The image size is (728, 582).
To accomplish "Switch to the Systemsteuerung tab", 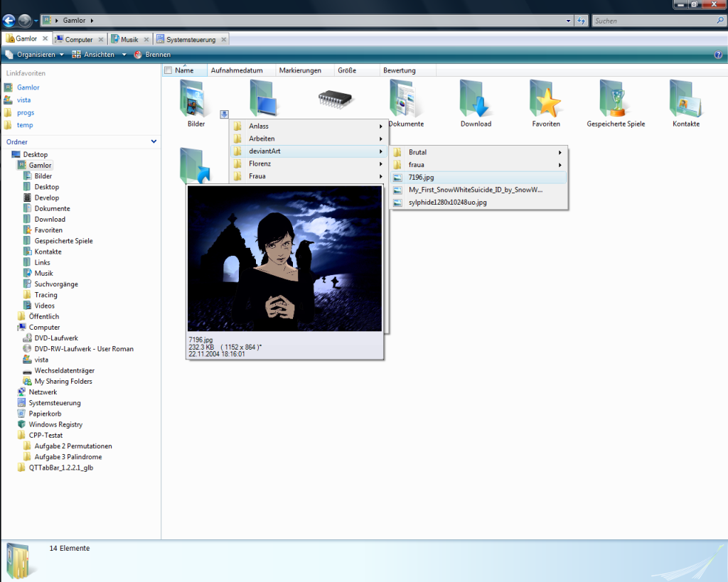I will pos(191,40).
